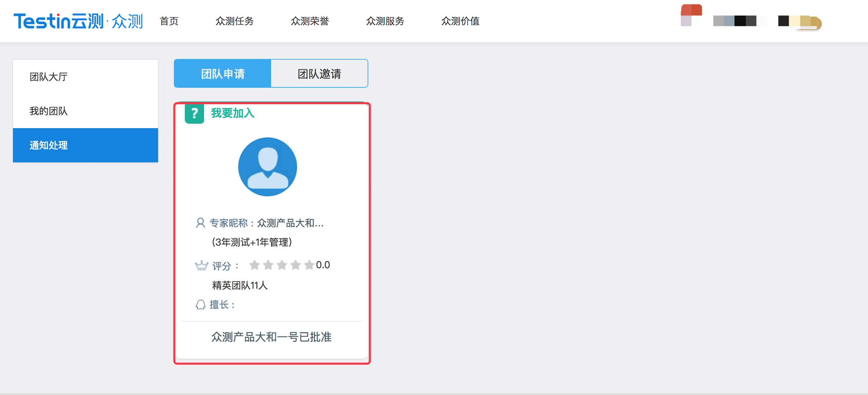Click the bell icon beside 擅长
This screenshot has width=868, height=395.
pos(200,305)
